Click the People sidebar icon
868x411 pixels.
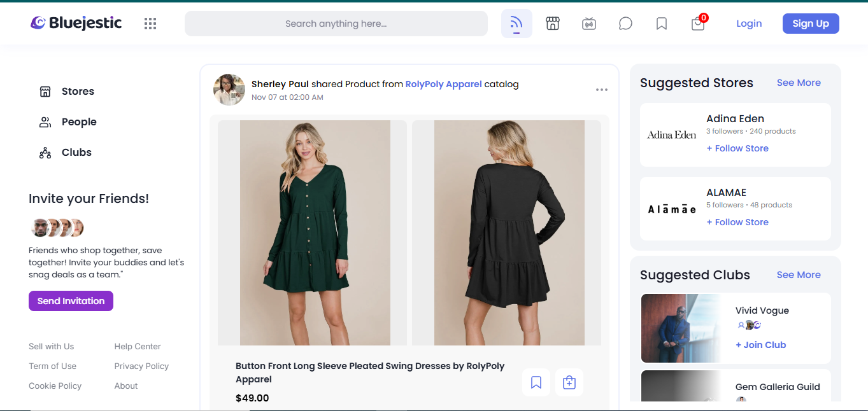pyautogui.click(x=45, y=122)
